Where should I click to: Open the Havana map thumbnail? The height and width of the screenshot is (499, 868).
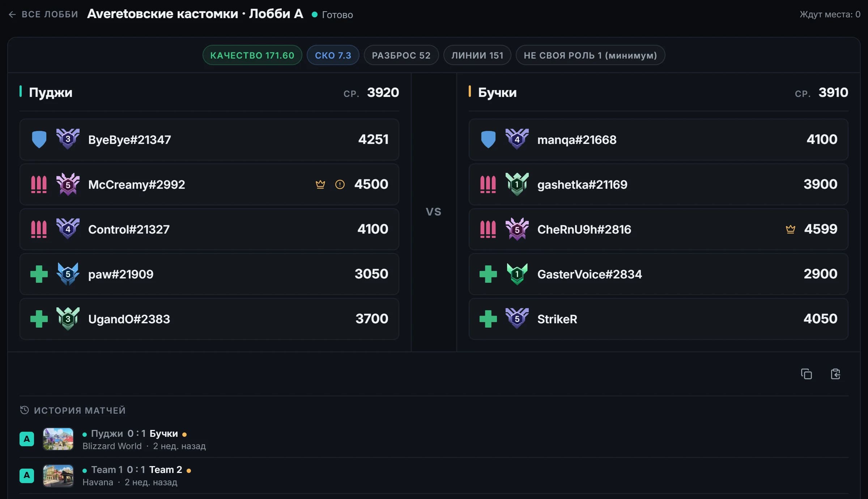tap(58, 475)
